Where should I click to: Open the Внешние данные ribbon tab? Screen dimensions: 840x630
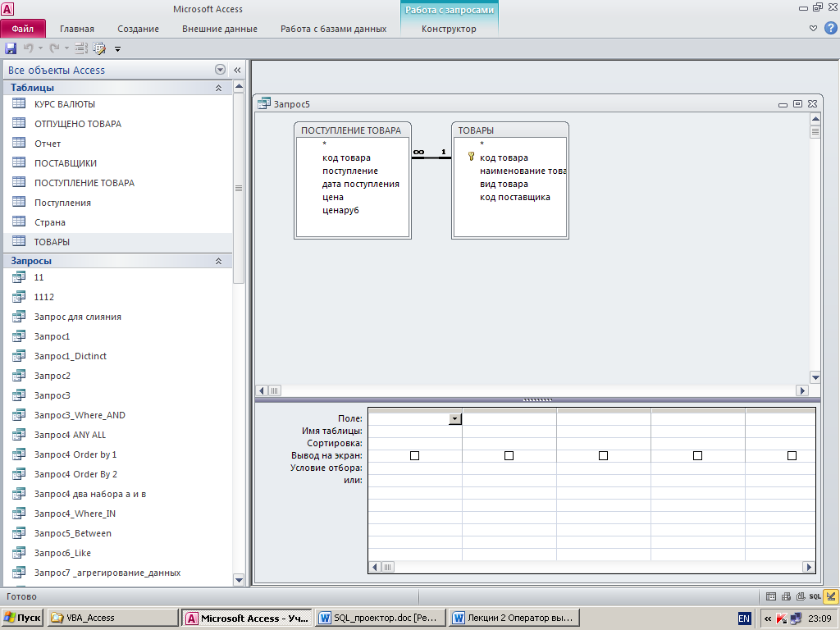[x=220, y=29]
